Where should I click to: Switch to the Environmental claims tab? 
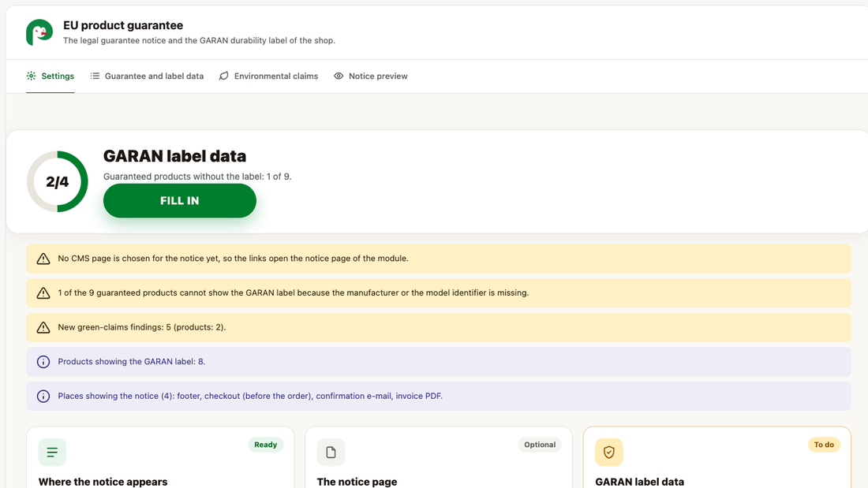(x=268, y=76)
